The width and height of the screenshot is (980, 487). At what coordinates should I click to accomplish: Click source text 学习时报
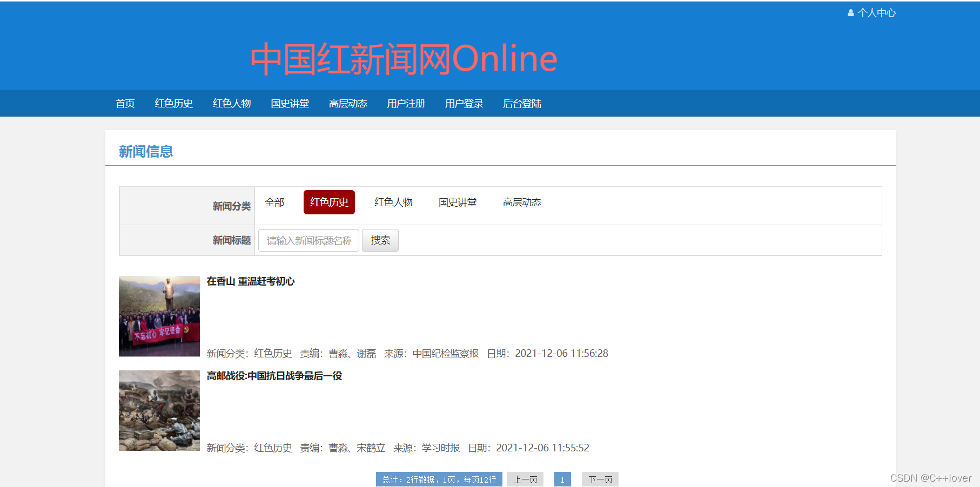tap(441, 448)
